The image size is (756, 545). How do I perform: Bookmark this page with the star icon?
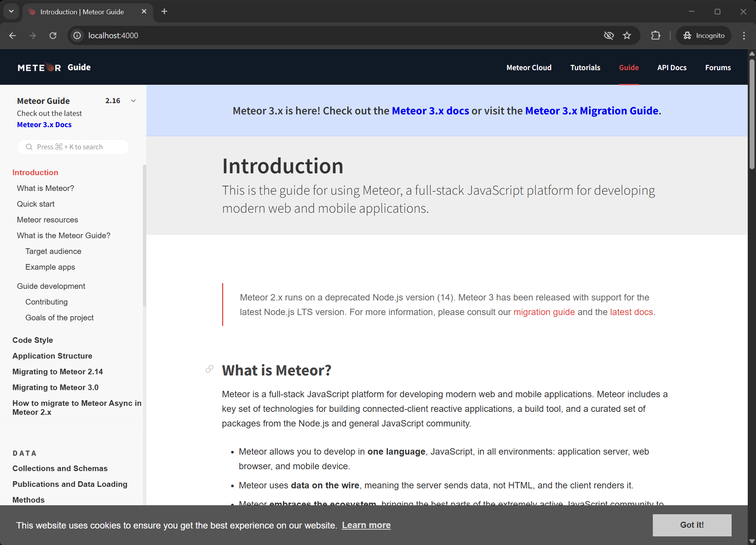[627, 36]
